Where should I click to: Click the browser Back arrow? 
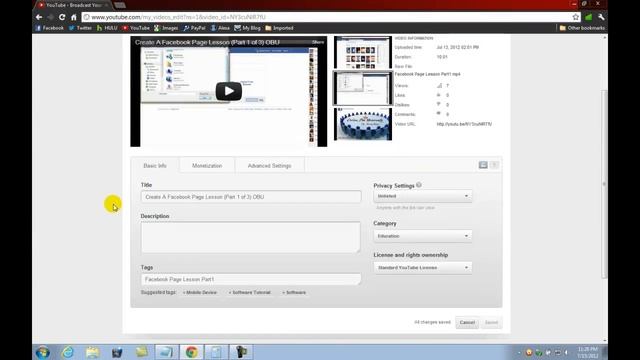click(x=39, y=17)
